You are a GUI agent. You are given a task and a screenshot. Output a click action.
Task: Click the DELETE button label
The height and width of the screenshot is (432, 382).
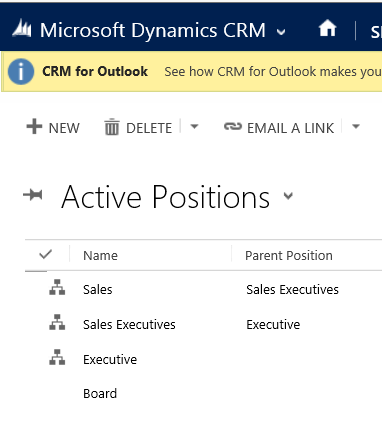[149, 128]
